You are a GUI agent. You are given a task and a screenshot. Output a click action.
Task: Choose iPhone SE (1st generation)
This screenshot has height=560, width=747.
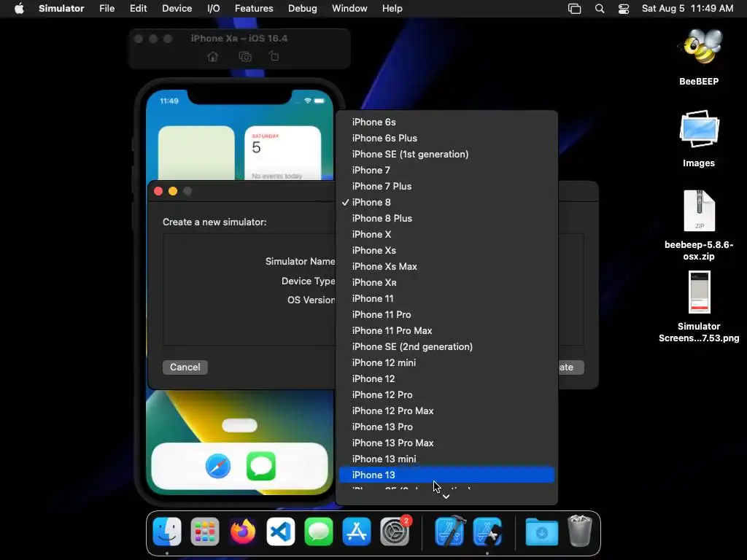click(446, 155)
